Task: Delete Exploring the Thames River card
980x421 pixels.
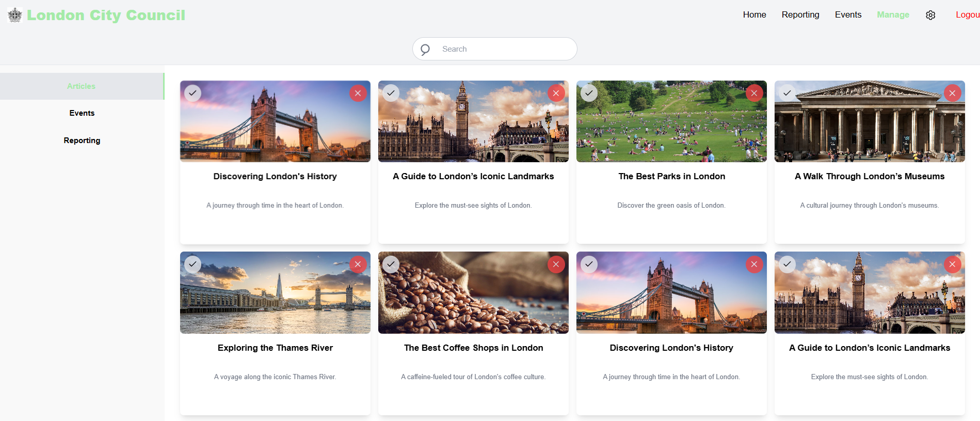Action: [358, 264]
